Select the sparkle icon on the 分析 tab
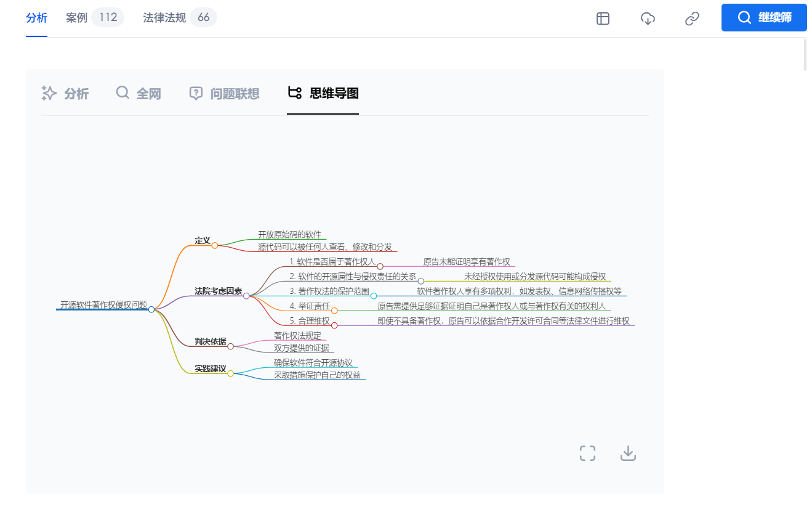Viewport: 812px width, 517px height. 49,93
